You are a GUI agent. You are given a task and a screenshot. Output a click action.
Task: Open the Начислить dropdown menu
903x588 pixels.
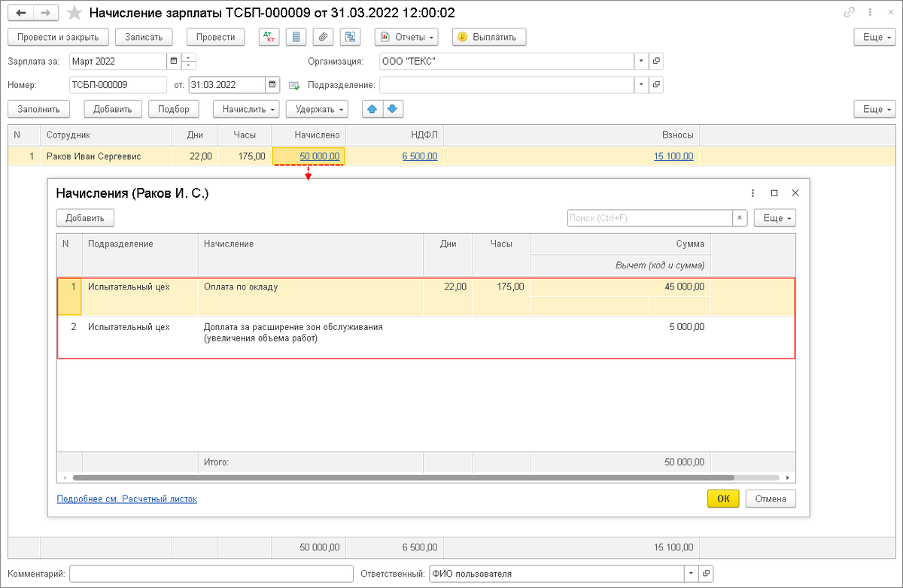[246, 109]
